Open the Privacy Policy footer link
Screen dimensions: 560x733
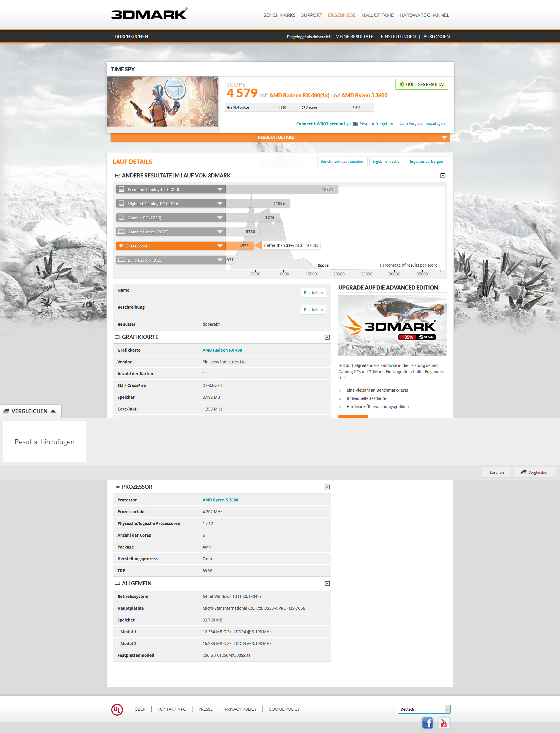[x=241, y=709]
